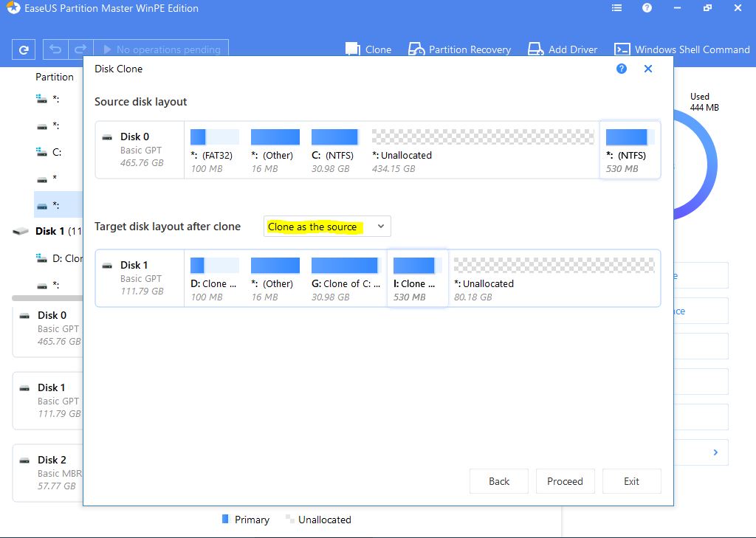The image size is (756, 538).
Task: Select target 'G: Clone of C:' partition
Action: 345,278
